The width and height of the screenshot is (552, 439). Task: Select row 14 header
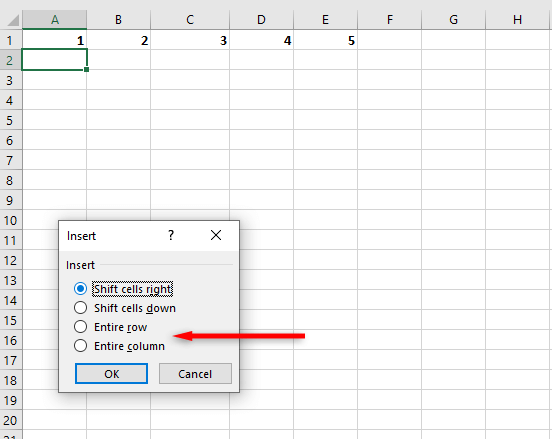pos(11,300)
